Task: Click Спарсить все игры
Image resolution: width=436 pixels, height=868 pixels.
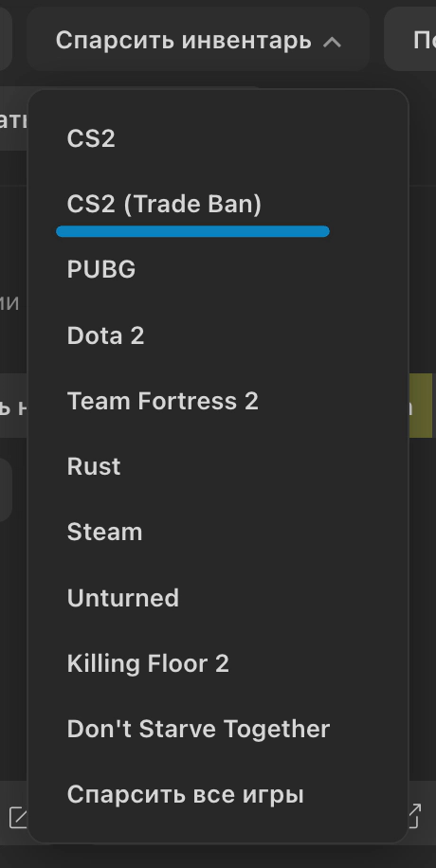Action: tap(218, 794)
